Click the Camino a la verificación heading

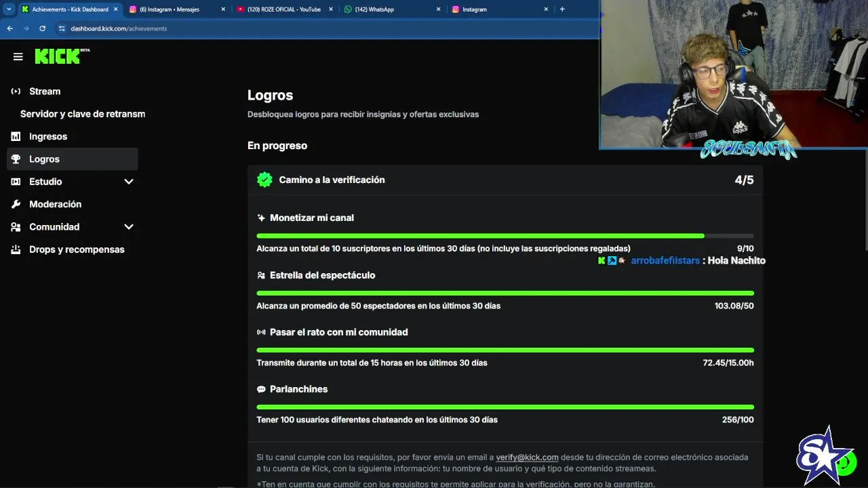pyautogui.click(x=332, y=180)
